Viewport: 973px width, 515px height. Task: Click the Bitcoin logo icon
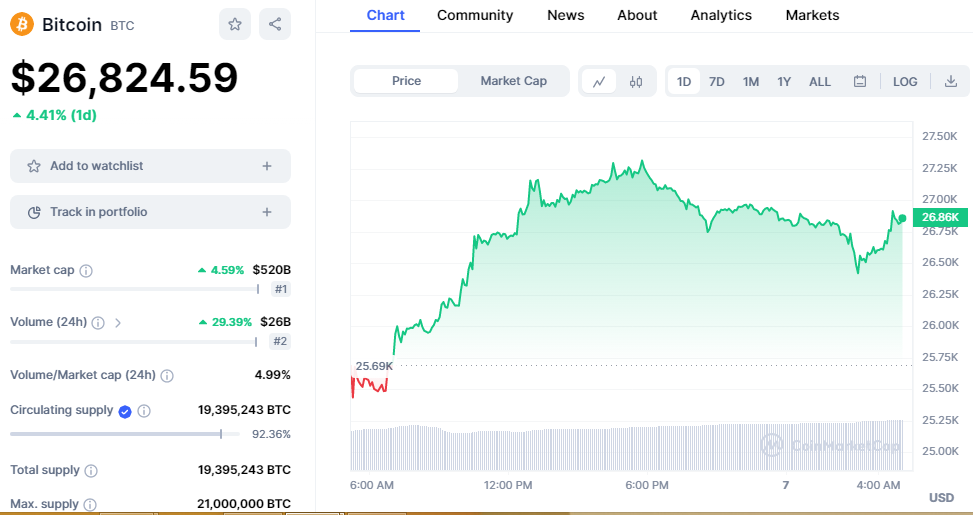pos(22,24)
